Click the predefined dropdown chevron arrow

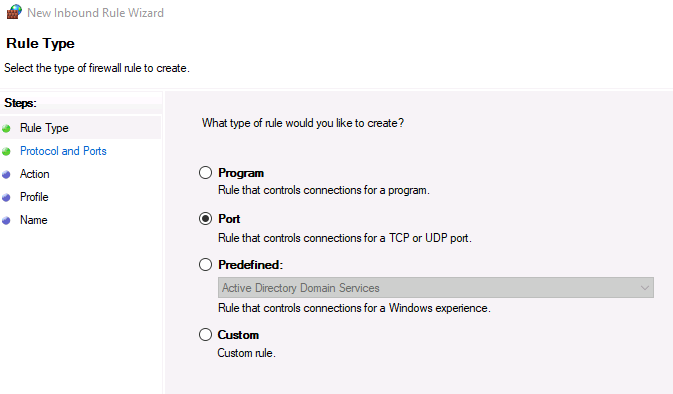tap(644, 288)
